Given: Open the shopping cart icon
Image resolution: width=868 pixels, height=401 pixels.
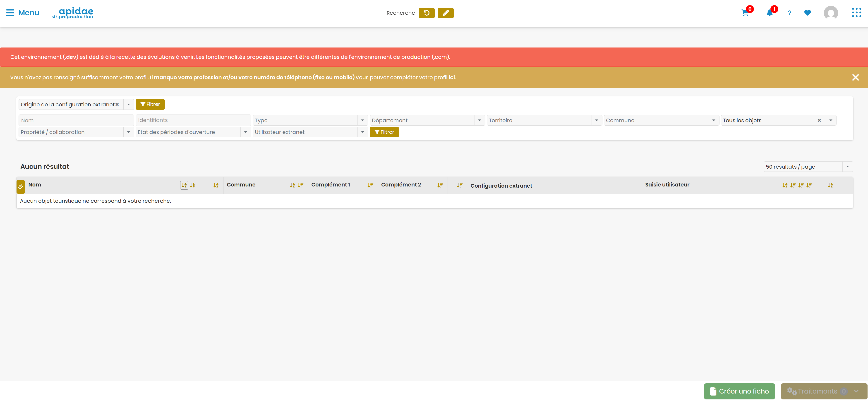Looking at the screenshot, I should click(745, 13).
